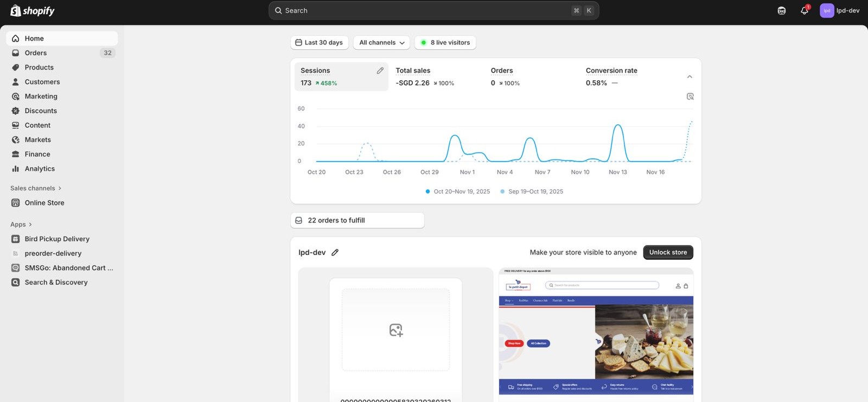Click the Shopify logo in the top bar

click(x=33, y=11)
